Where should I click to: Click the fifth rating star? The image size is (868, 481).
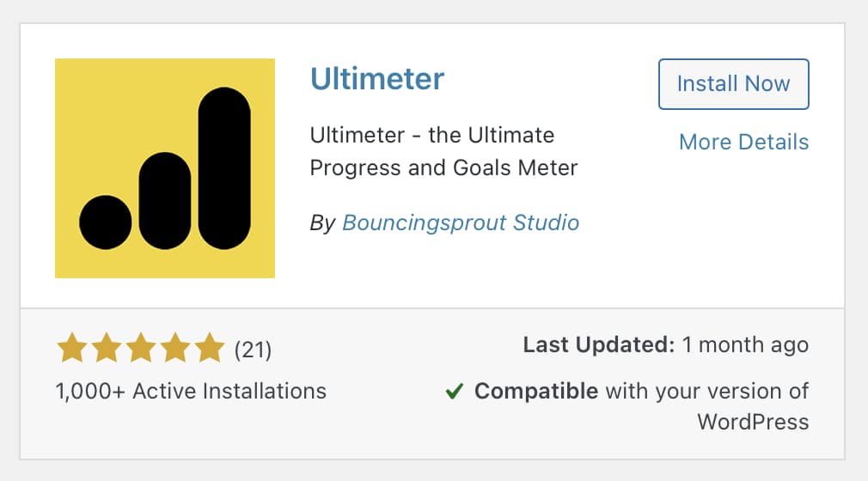(209, 350)
